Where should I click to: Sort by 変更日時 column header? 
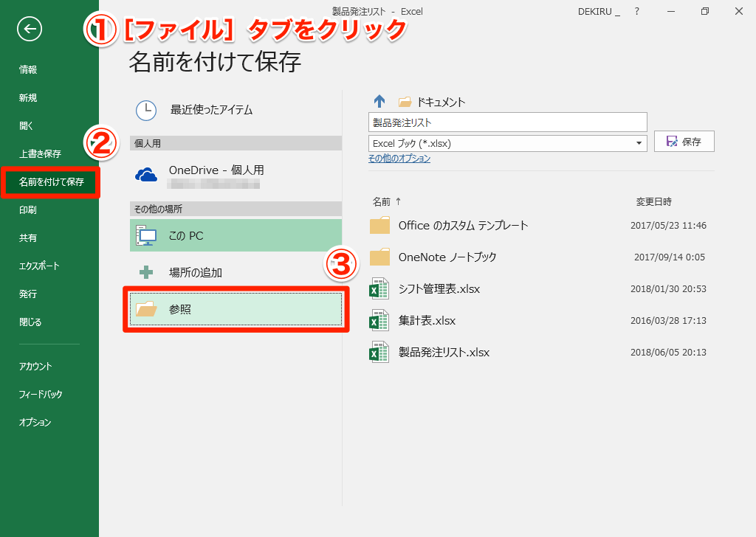(x=654, y=202)
